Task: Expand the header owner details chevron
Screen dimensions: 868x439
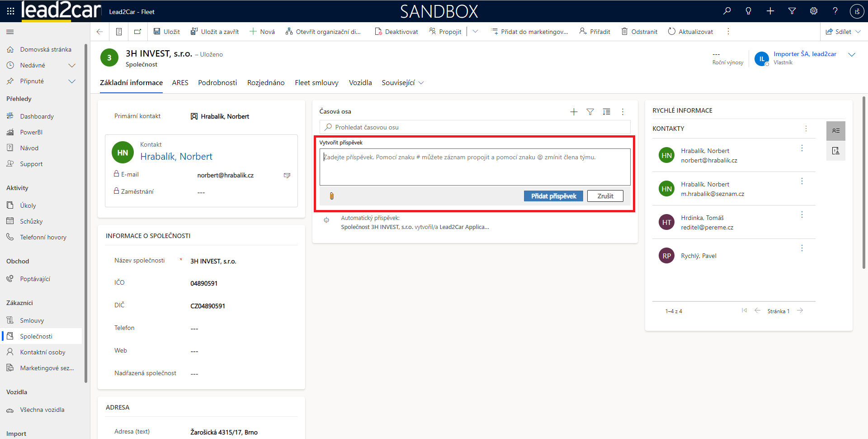Action: coord(852,55)
